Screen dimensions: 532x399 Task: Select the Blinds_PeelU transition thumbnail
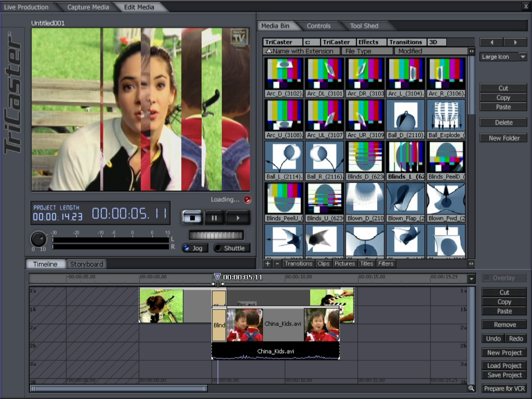284,202
